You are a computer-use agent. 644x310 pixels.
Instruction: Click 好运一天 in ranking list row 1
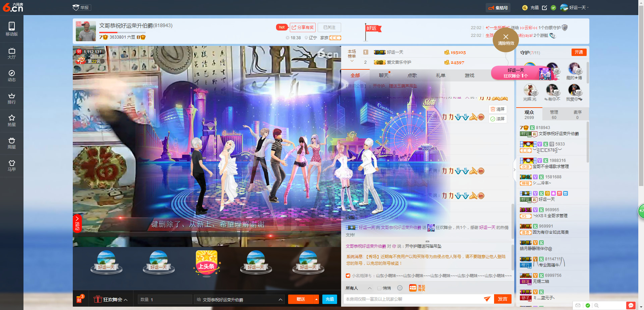coord(395,52)
